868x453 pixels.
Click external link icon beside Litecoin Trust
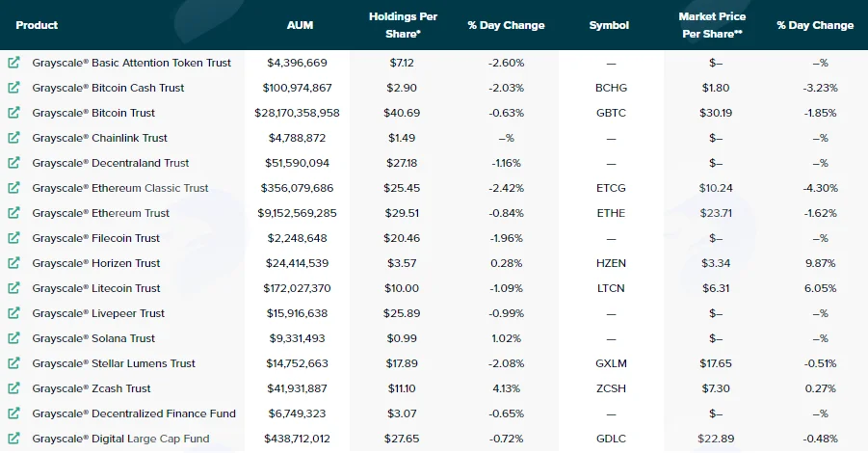[x=13, y=288]
